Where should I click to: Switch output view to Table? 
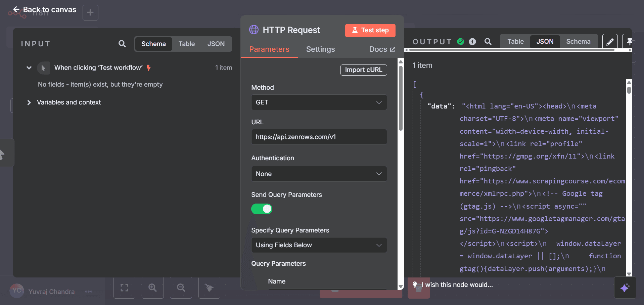(515, 41)
